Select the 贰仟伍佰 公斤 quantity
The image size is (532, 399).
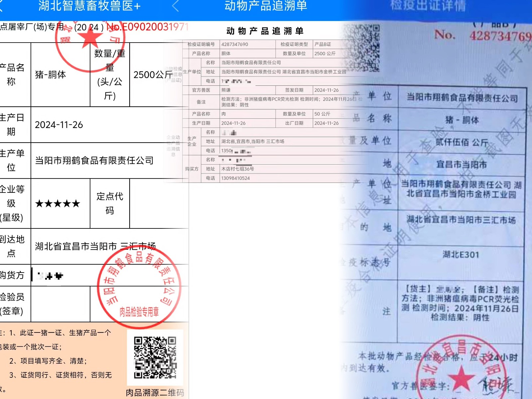[x=462, y=142]
